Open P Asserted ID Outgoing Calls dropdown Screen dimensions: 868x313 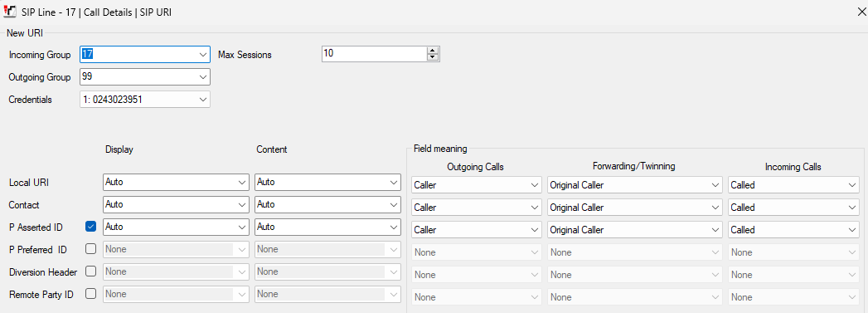coord(477,229)
